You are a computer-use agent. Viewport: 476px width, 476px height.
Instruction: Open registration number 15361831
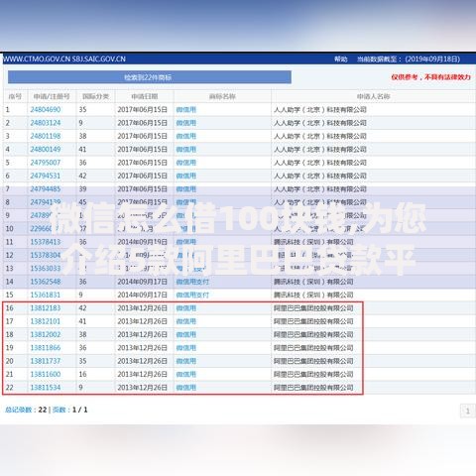coord(46,295)
